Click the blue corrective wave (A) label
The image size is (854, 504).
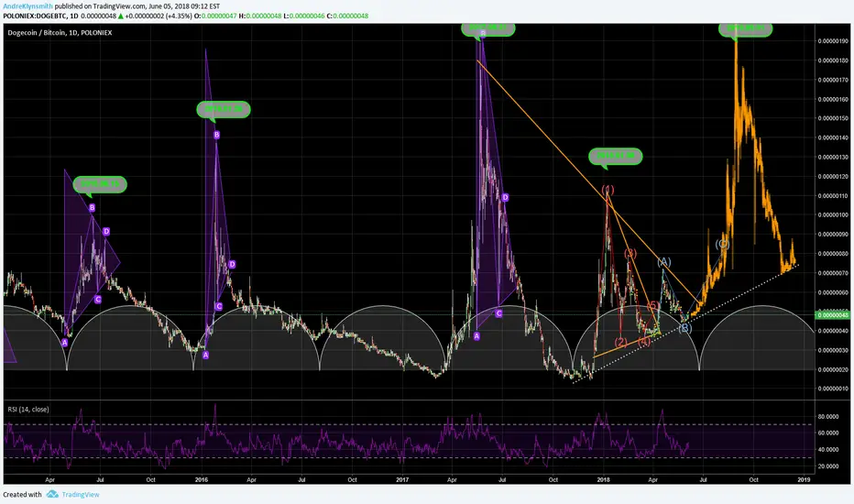tap(664, 262)
